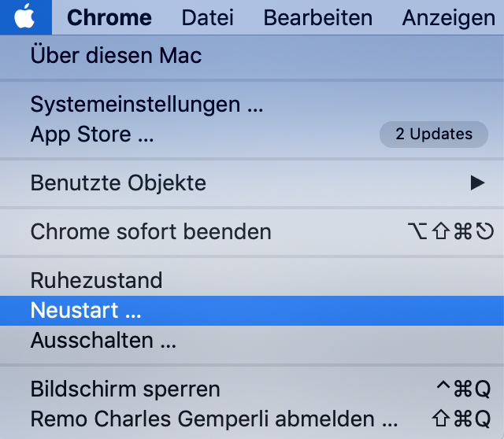Open the Anzeigen menu
This screenshot has width=504, height=439.
point(449,17)
